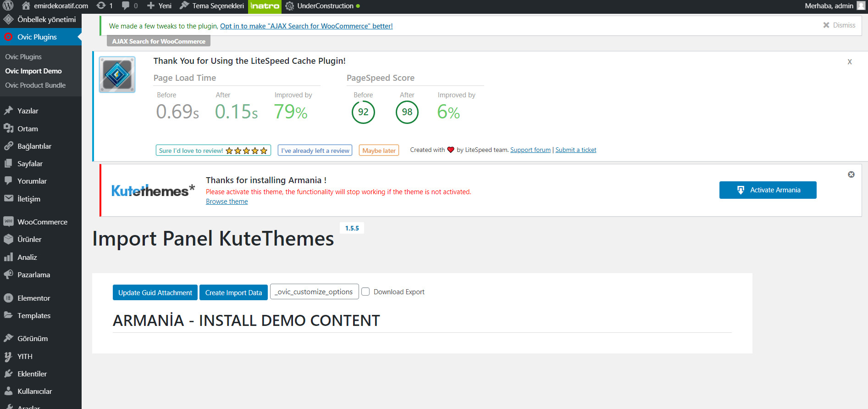868x409 pixels.
Task: Open the emirdekoratif.com site home icon
Action: (x=26, y=6)
